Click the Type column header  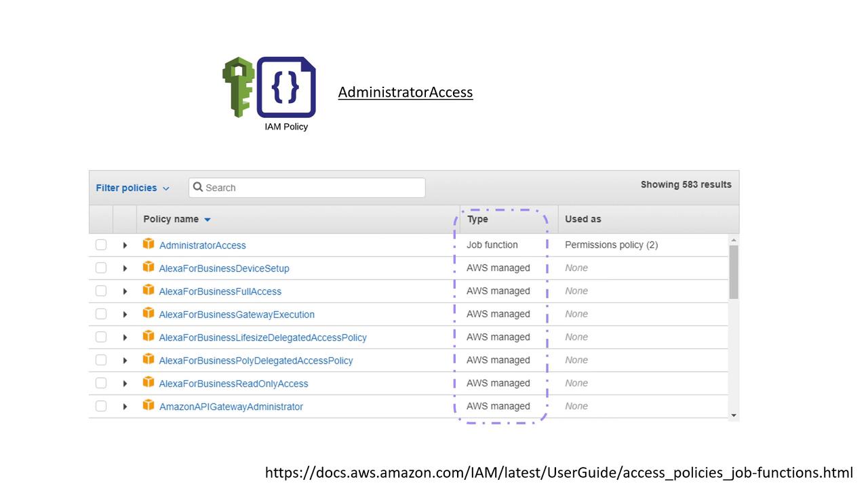[x=477, y=219]
